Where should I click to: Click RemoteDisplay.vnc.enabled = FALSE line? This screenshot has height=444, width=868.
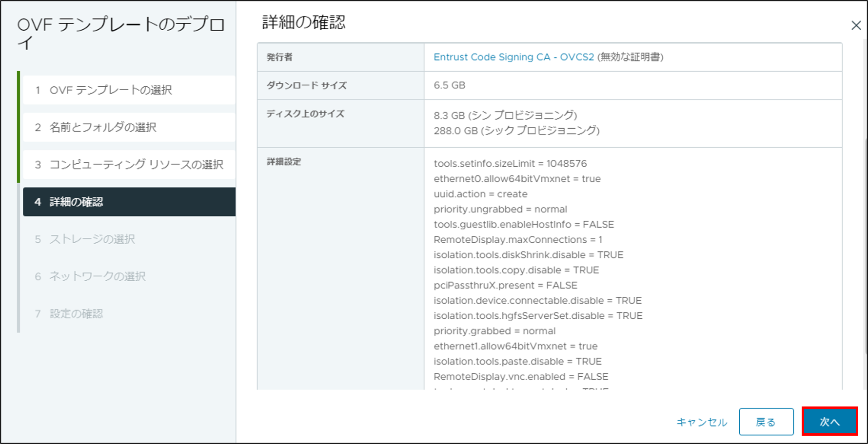pos(521,377)
